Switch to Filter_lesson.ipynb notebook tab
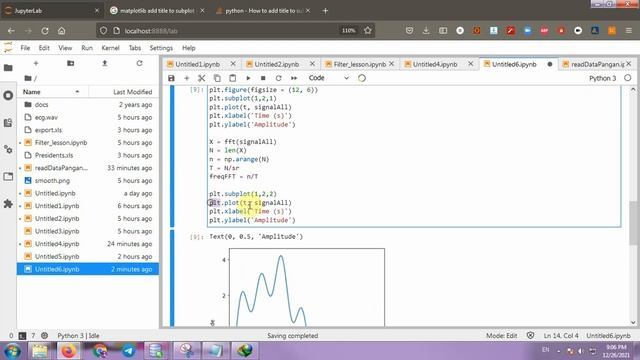The width and height of the screenshot is (640, 360). [360, 64]
